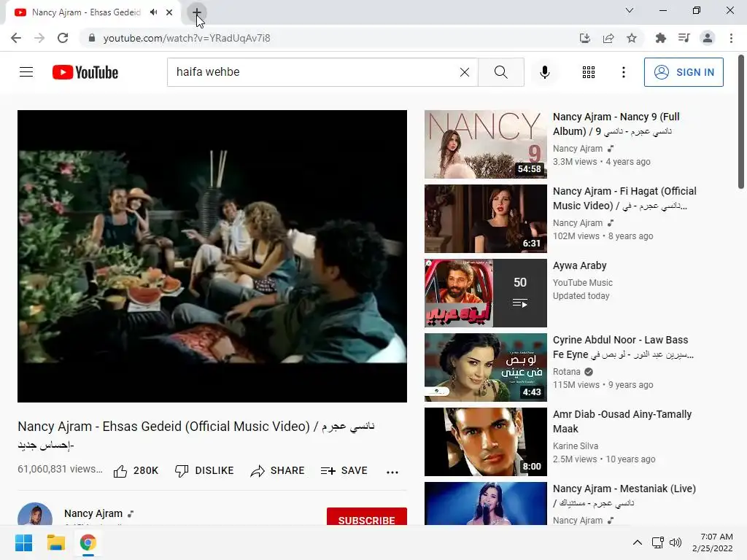The width and height of the screenshot is (747, 560).
Task: Go back to previous page
Action: click(16, 38)
